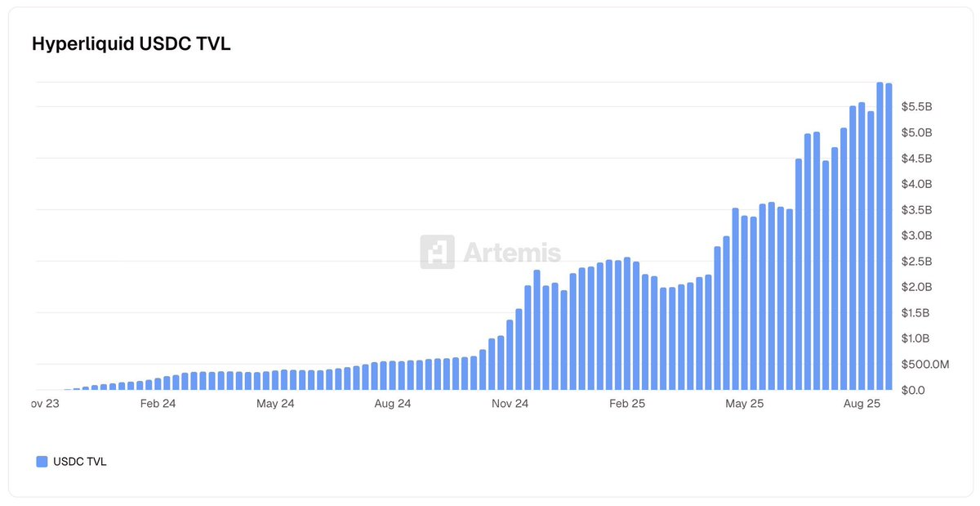Click the $1.0B y-axis label
The image size is (980, 506).
point(916,339)
